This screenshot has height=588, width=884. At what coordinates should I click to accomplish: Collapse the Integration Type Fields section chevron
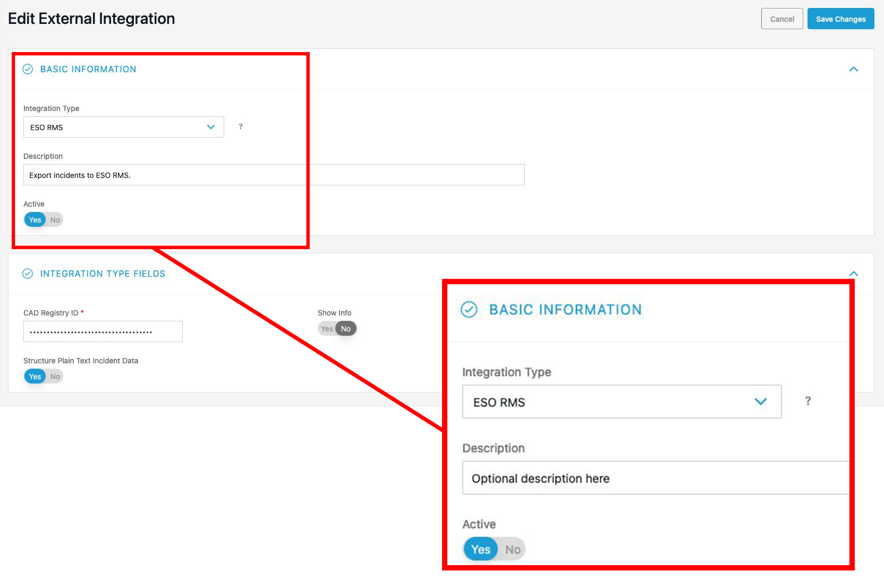point(854,274)
